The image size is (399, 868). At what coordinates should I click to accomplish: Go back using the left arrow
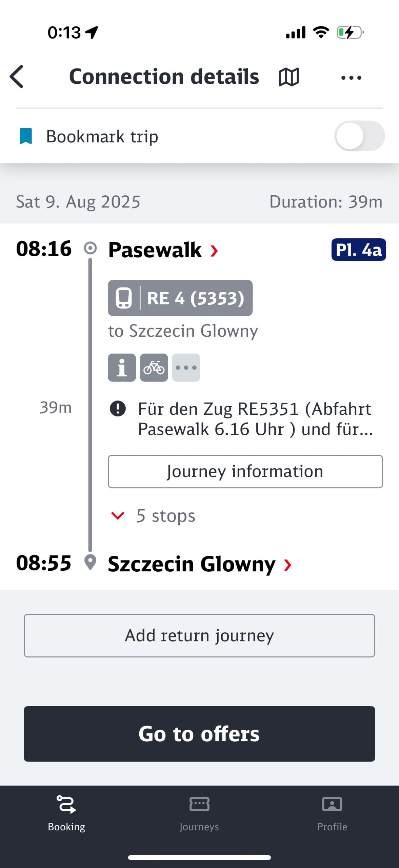[x=17, y=77]
